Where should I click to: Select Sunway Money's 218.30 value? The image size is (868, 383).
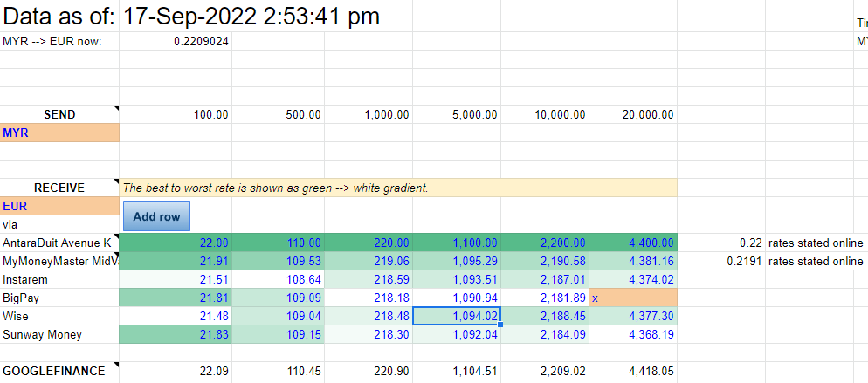tap(369, 334)
